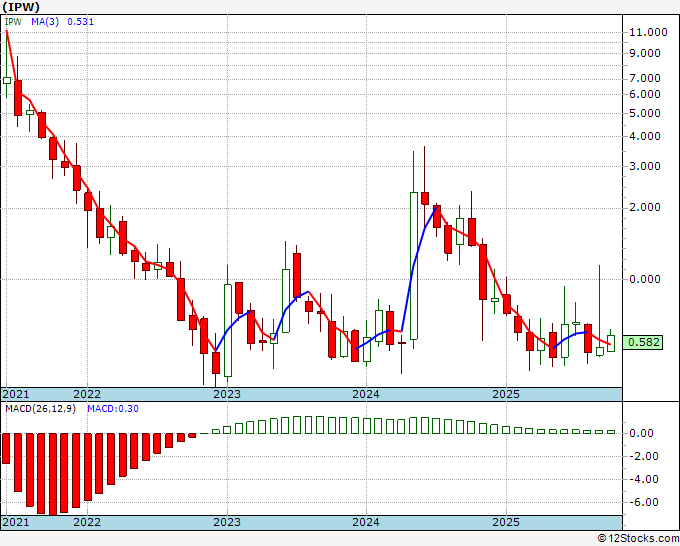Image resolution: width=680 pixels, height=546 pixels.
Task: Click 2025 on the MACD timeline
Action: click(506, 522)
